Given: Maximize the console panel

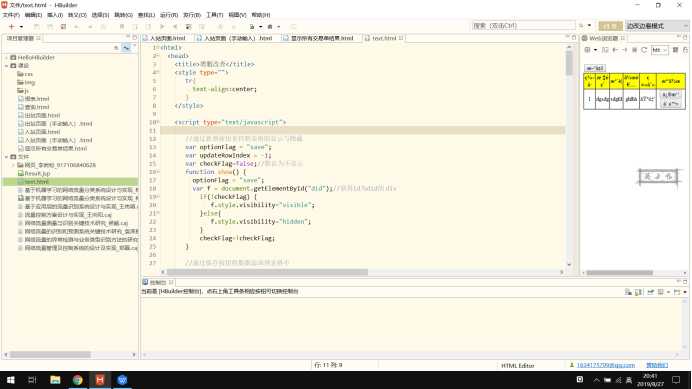Looking at the screenshot, I should 685,282.
